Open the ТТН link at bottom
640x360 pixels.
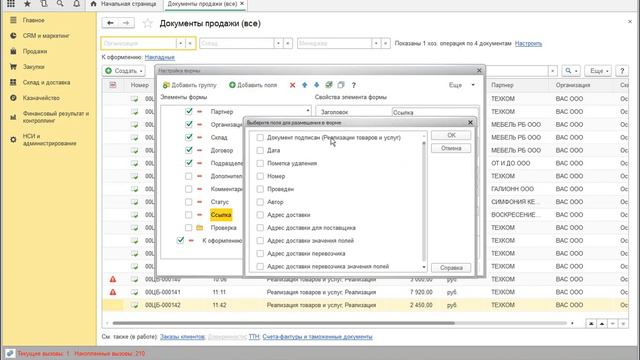(x=254, y=337)
